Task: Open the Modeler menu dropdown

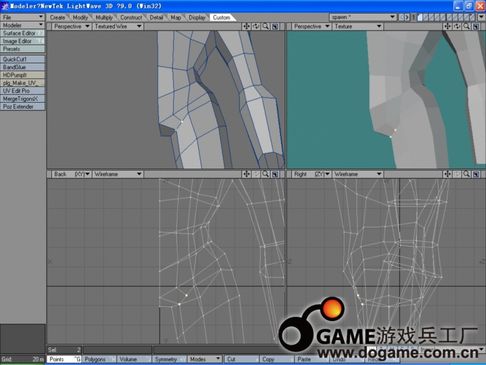Action: point(23,25)
